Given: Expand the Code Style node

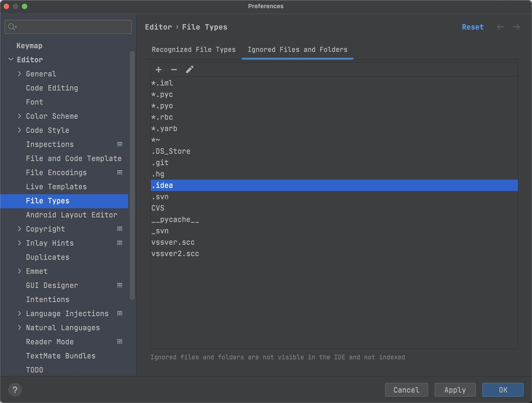Looking at the screenshot, I should (20, 130).
